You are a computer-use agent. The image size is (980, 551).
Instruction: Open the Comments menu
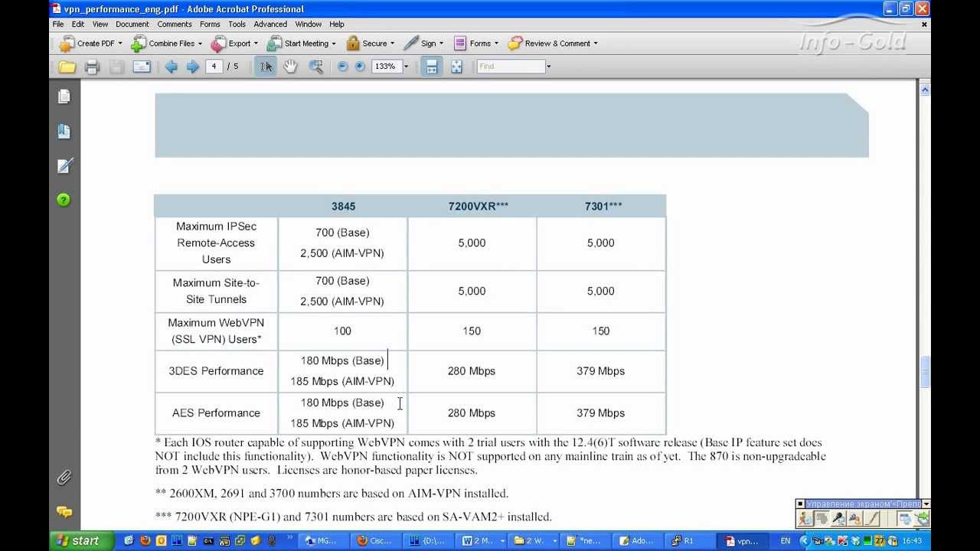coord(175,24)
